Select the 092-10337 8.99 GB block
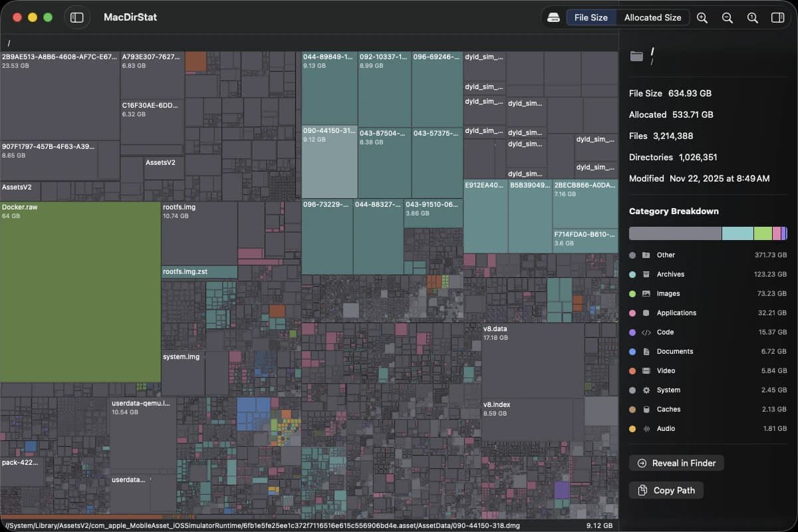 pyautogui.click(x=384, y=88)
